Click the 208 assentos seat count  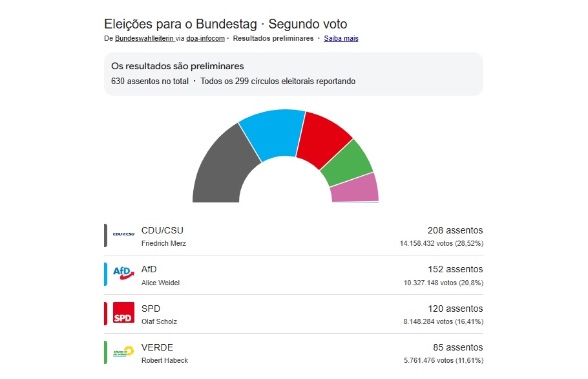point(456,230)
